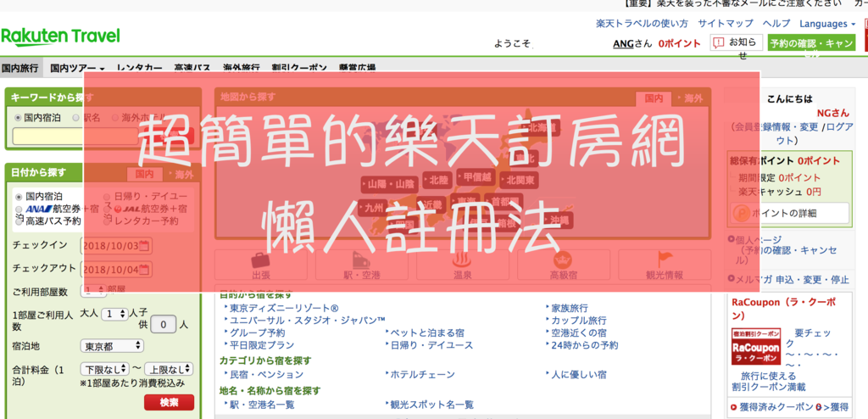
Task: Open the 駅・空港名一覧 link
Action: point(262,405)
